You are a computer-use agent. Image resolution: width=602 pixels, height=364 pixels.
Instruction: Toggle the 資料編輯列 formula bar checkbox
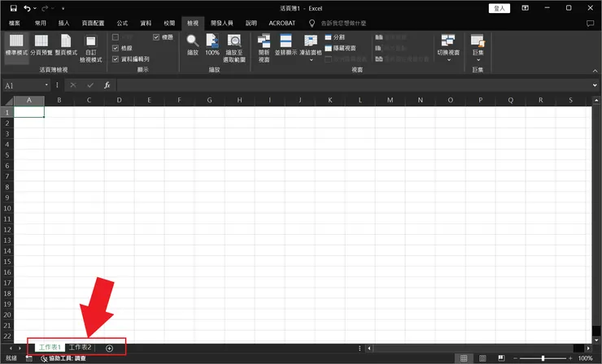[x=116, y=59]
